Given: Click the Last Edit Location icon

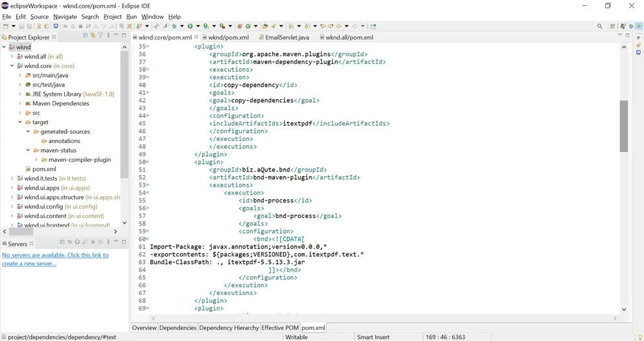Looking at the screenshot, I should click(323, 27).
